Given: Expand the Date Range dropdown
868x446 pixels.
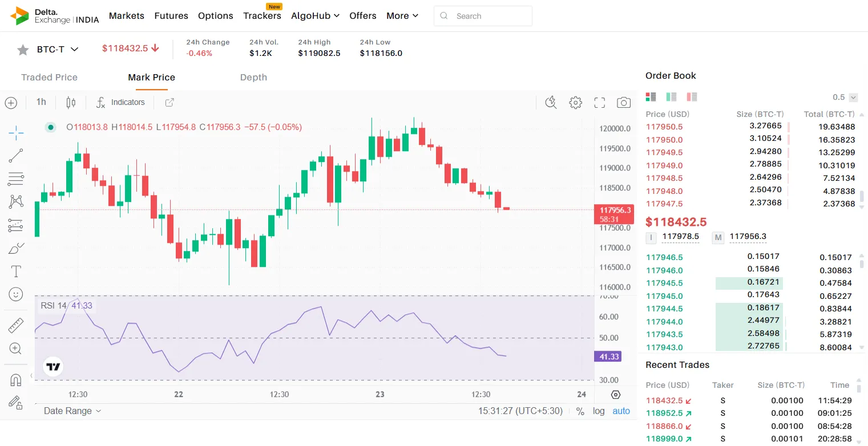Looking at the screenshot, I should tap(71, 411).
